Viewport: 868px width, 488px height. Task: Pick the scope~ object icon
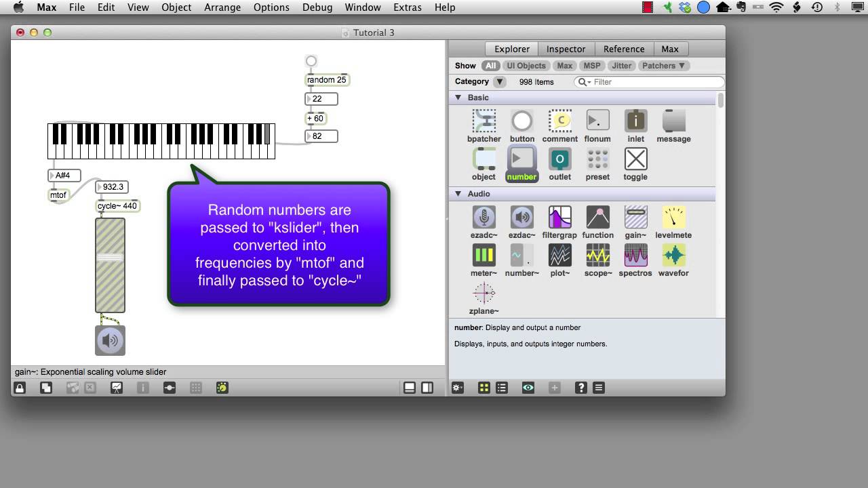tap(597, 256)
